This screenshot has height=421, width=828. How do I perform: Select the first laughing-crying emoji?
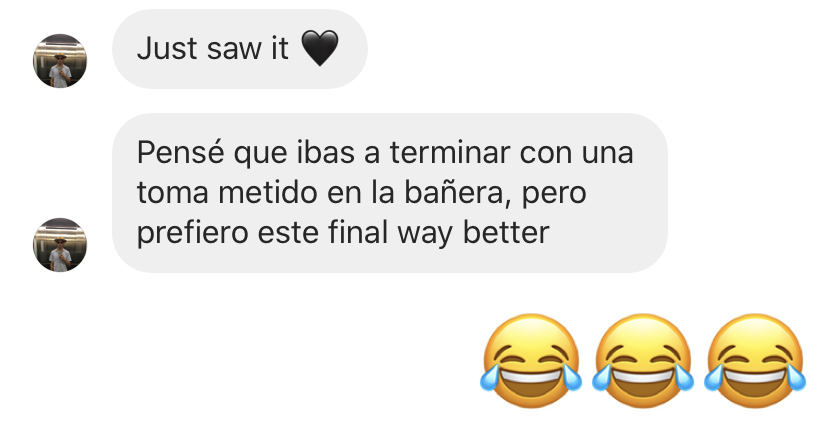[531, 360]
